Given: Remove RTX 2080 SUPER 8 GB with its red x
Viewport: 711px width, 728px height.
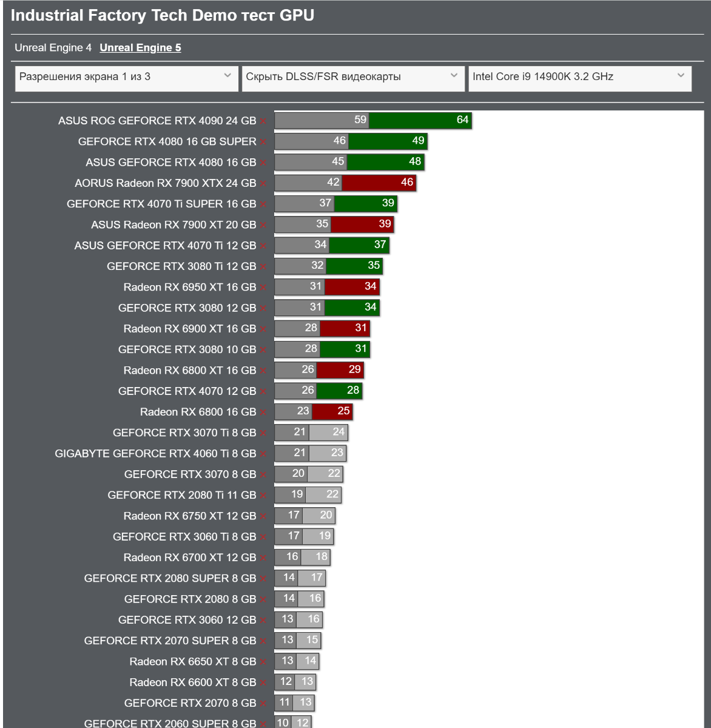Looking at the screenshot, I should (264, 579).
